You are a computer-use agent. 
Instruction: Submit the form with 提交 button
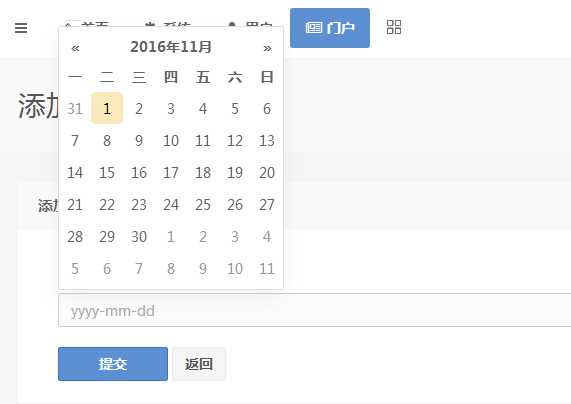[113, 364]
